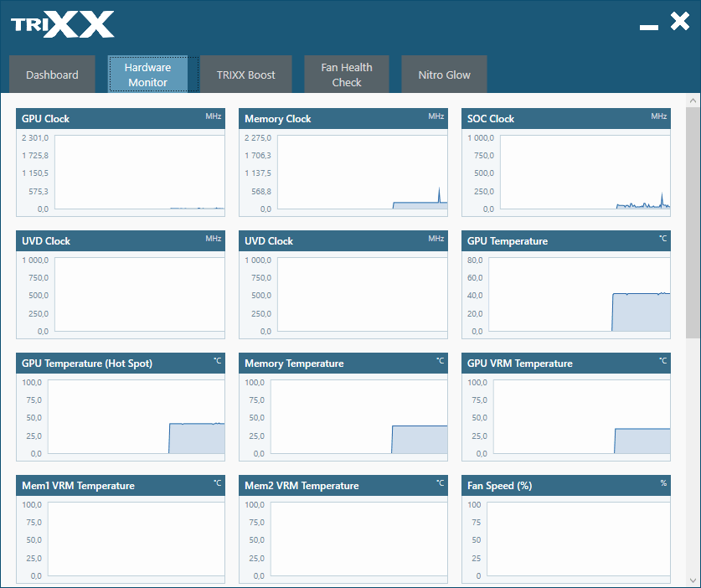Click the GPU Temperature panel title
Image resolution: width=701 pixels, height=588 pixels.
coord(507,241)
